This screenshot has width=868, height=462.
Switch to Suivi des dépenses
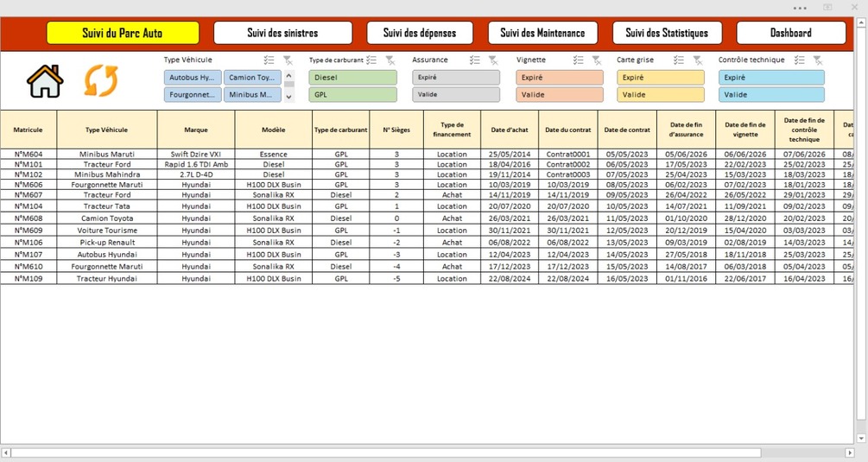coord(420,33)
